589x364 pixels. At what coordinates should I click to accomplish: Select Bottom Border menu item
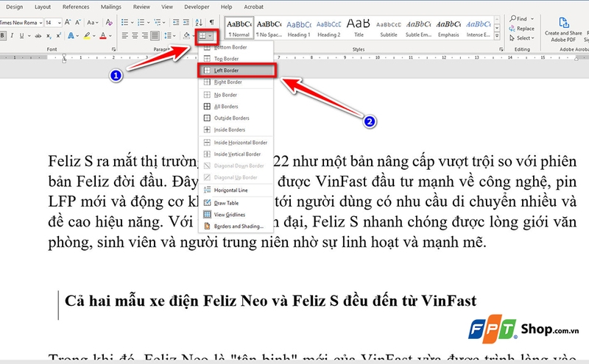point(236,47)
